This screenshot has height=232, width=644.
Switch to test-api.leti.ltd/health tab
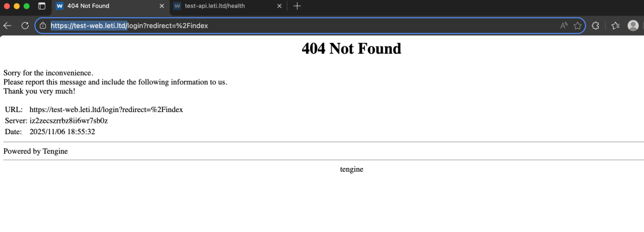228,6
